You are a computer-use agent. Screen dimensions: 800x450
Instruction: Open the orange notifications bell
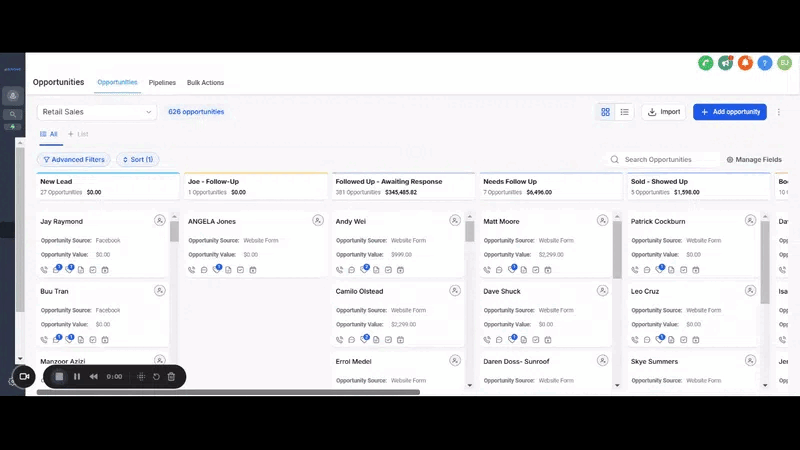click(745, 63)
